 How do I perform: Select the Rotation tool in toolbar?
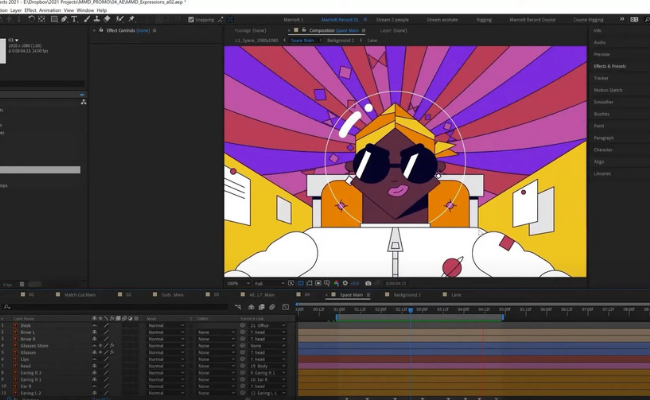(x=31, y=19)
